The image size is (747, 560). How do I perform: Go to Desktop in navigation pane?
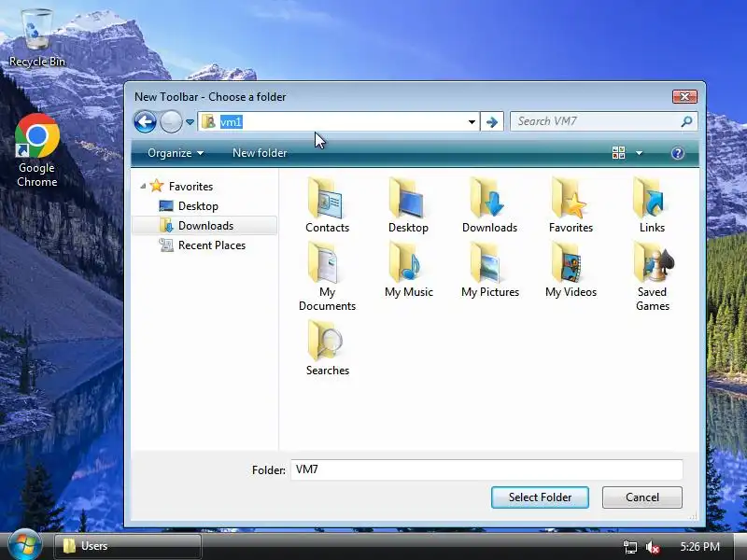click(198, 206)
